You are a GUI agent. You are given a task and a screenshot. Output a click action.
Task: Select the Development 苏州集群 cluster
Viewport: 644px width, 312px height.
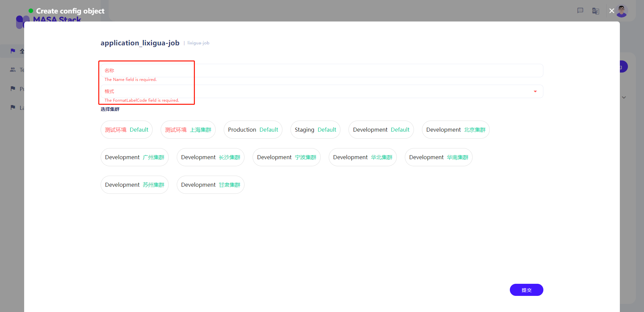pos(134,184)
